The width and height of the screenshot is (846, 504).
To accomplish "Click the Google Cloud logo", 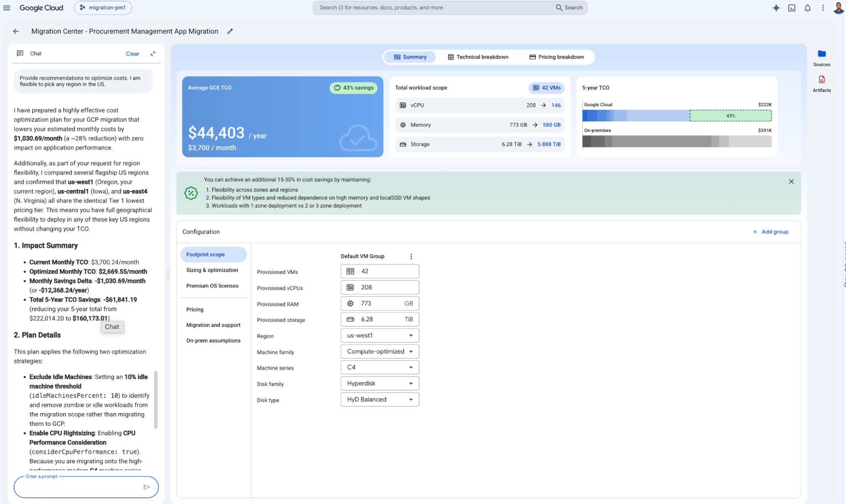I will pyautogui.click(x=41, y=8).
